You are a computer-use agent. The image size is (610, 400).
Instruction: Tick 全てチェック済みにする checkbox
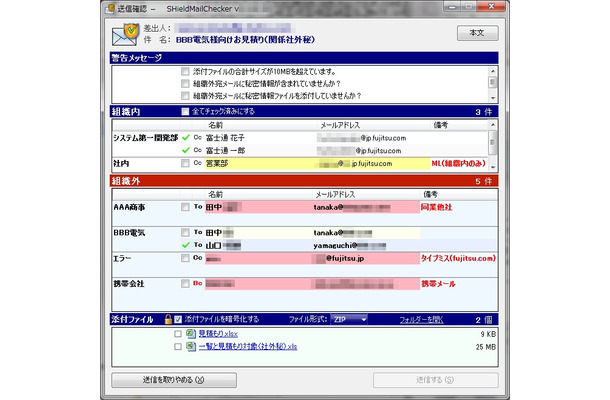(x=185, y=112)
